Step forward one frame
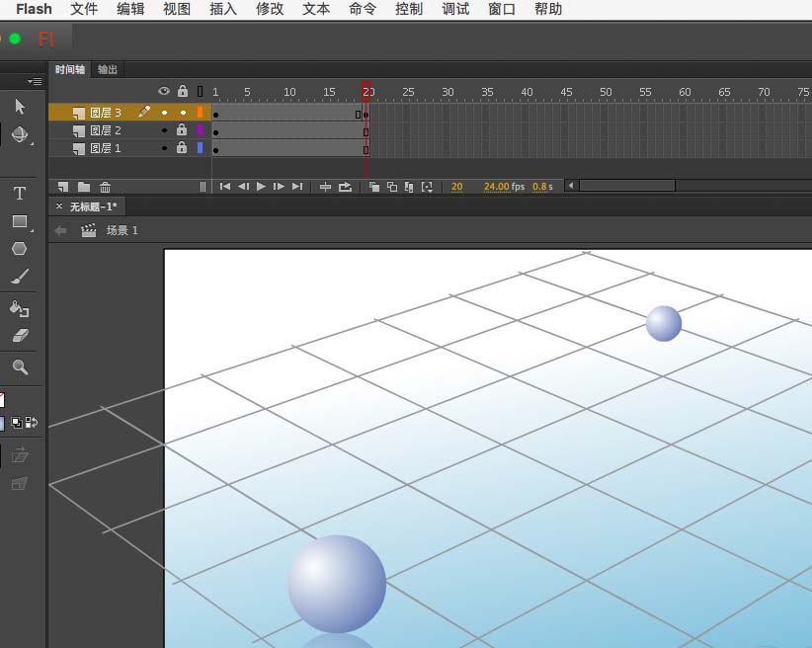 [x=279, y=187]
